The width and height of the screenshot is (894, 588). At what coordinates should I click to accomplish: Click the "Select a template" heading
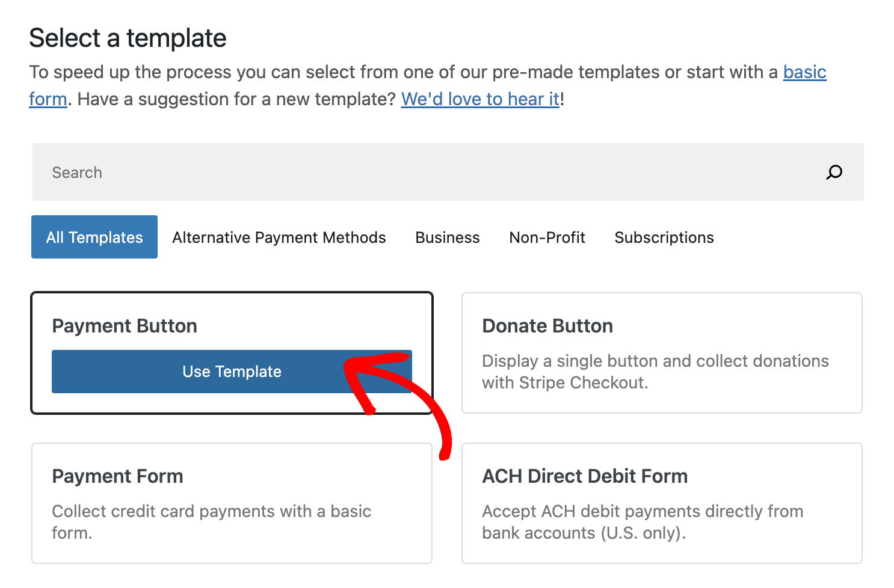tap(128, 38)
